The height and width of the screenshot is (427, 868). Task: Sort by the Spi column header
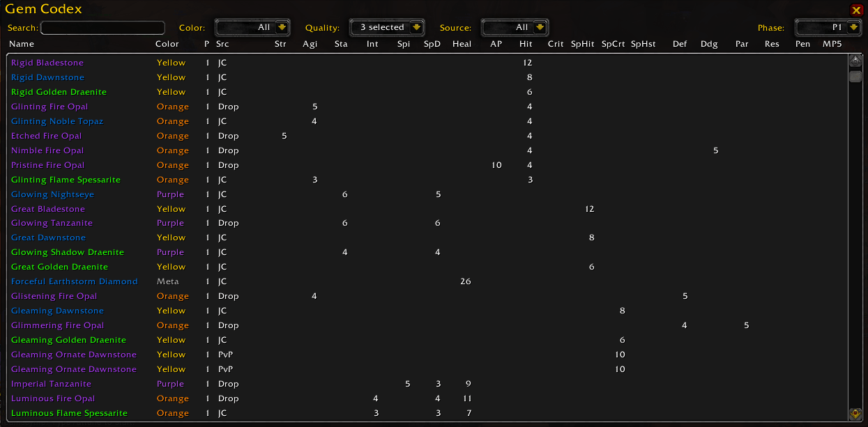(404, 44)
